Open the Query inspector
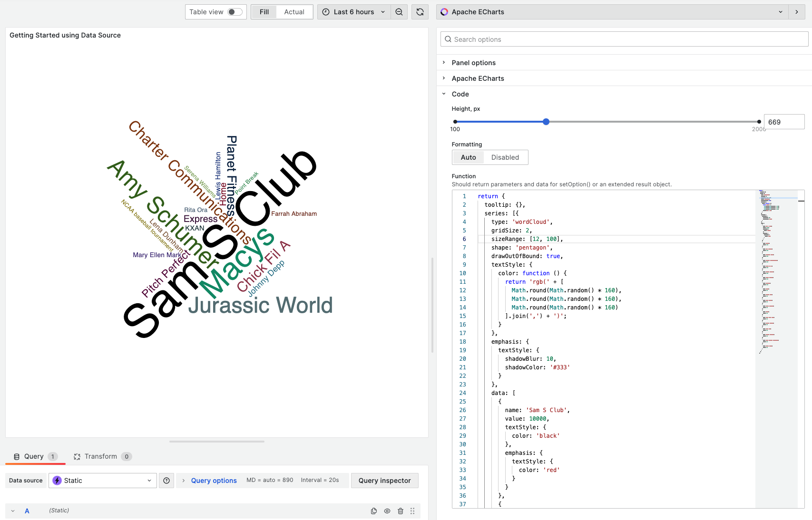Viewport: 812px width, 520px height. point(384,481)
